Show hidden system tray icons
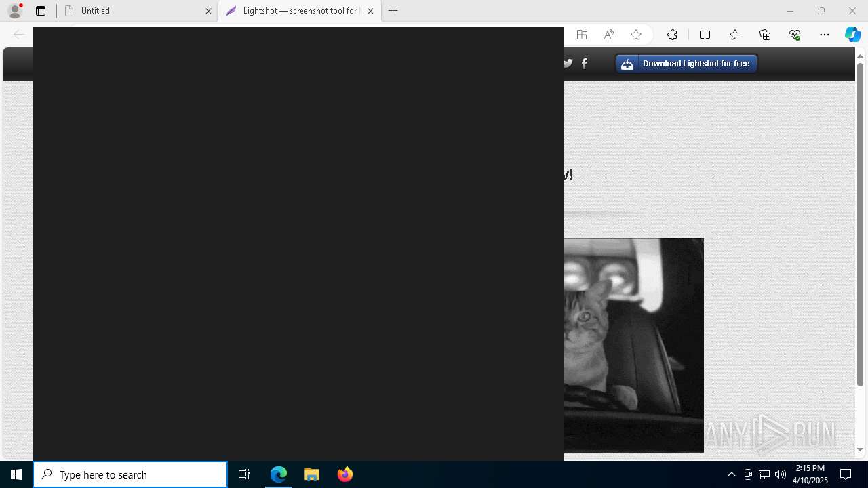868x488 pixels. [x=731, y=474]
